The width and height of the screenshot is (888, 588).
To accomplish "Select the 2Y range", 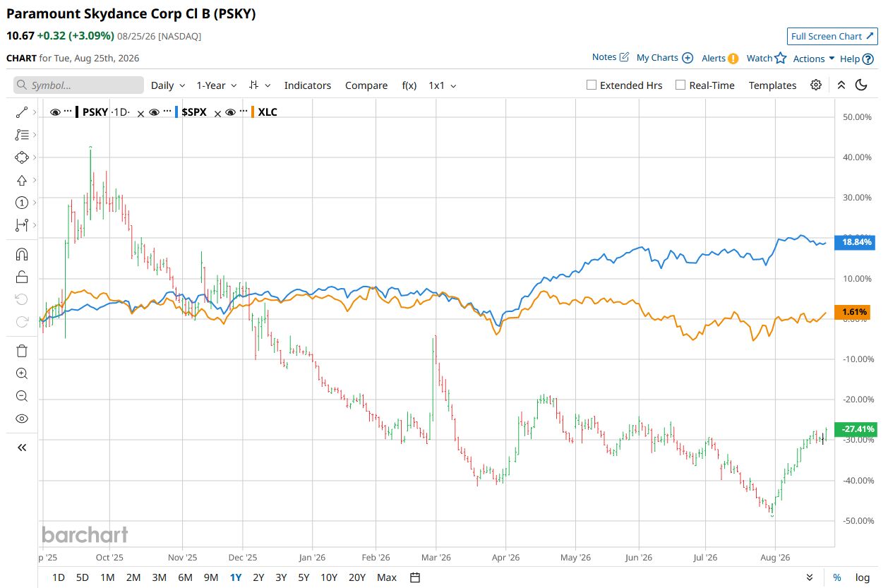I will [258, 577].
